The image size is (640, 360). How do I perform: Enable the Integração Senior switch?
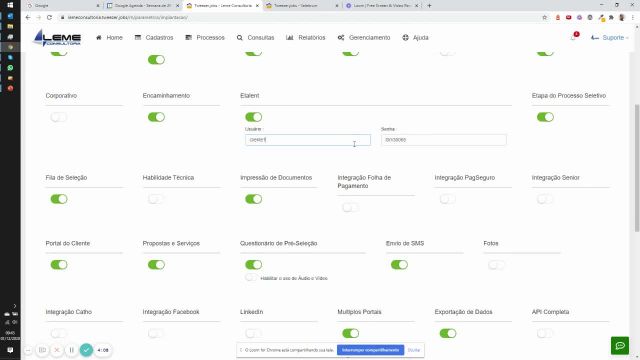tap(545, 199)
